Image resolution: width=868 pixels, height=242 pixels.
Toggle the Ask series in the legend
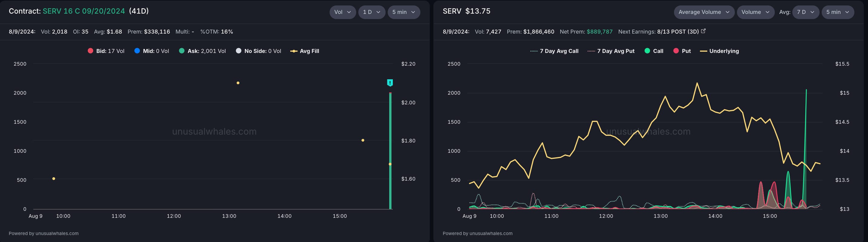coord(202,51)
